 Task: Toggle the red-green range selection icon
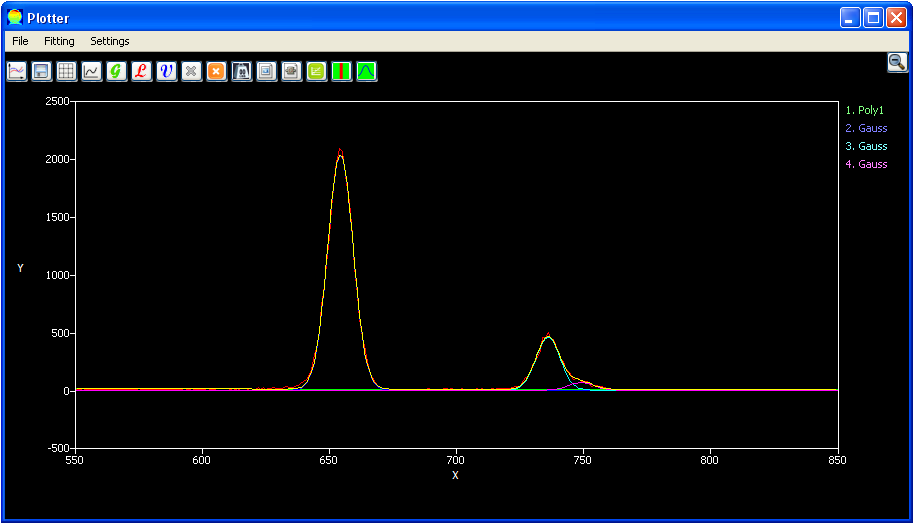coord(342,71)
